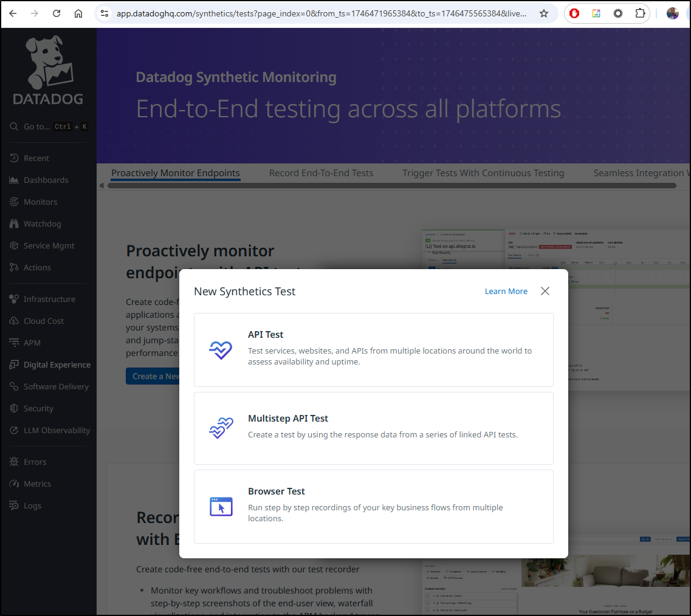Click the Browser Test window icon
The image size is (691, 616).
[x=221, y=507]
